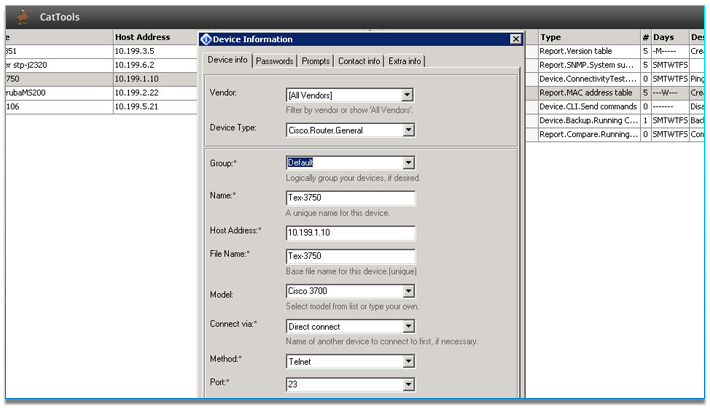Expand the Model dropdown arrow
Screen dimensions: 710x410
[x=408, y=291]
